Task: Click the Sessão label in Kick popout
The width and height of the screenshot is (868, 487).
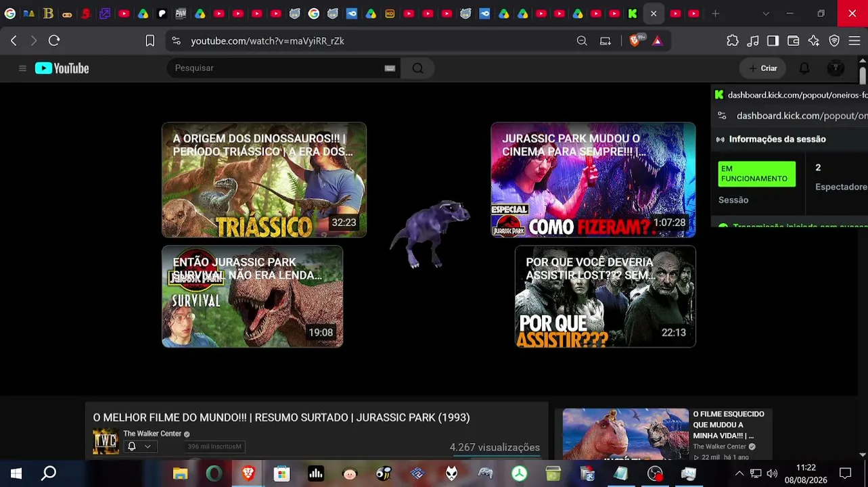Action: (x=733, y=200)
